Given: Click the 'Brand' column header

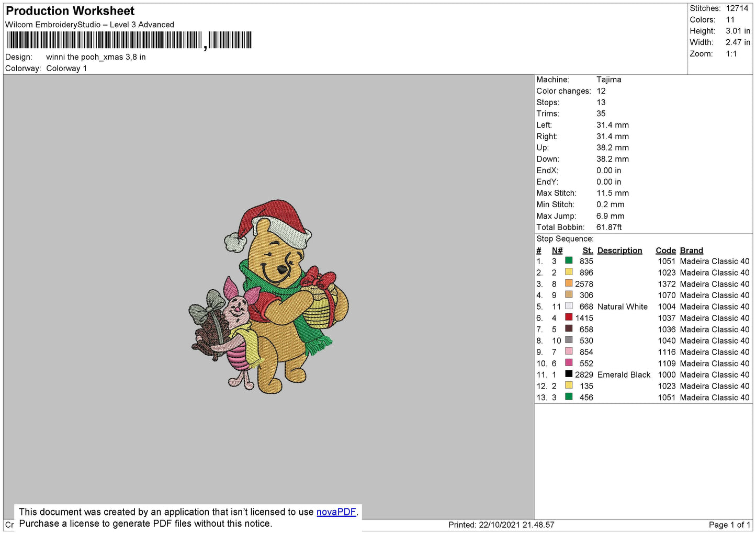Looking at the screenshot, I should (692, 251).
